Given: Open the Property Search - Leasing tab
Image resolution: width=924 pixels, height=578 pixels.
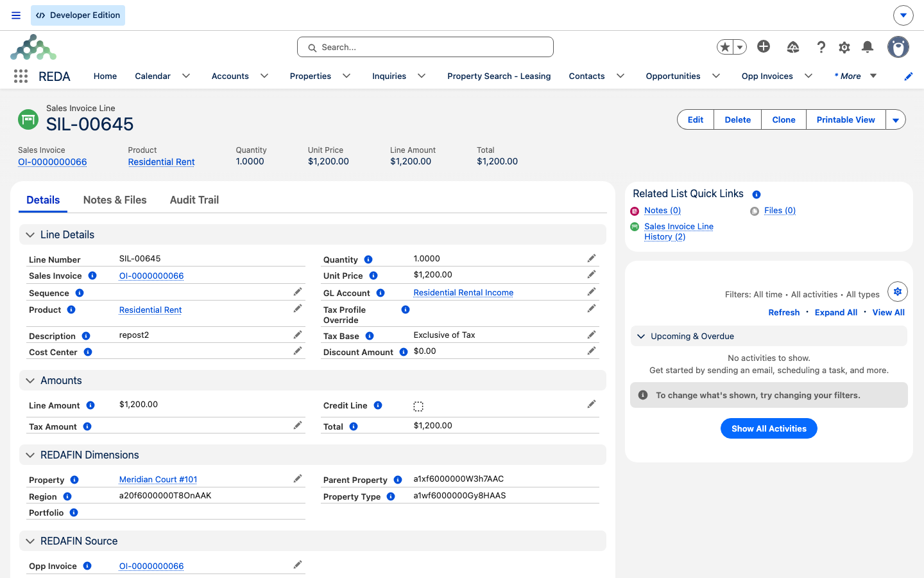Looking at the screenshot, I should pyautogui.click(x=499, y=76).
